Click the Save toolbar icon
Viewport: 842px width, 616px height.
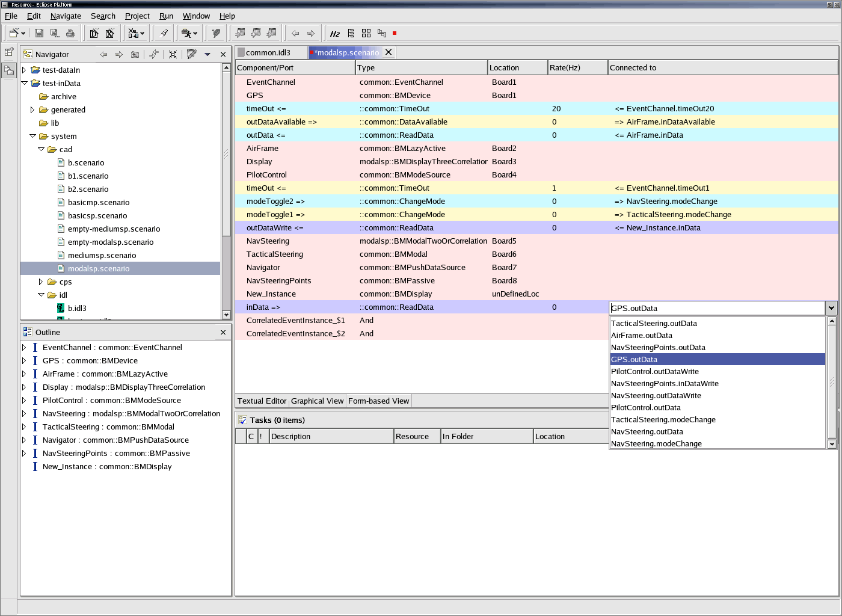tap(39, 33)
